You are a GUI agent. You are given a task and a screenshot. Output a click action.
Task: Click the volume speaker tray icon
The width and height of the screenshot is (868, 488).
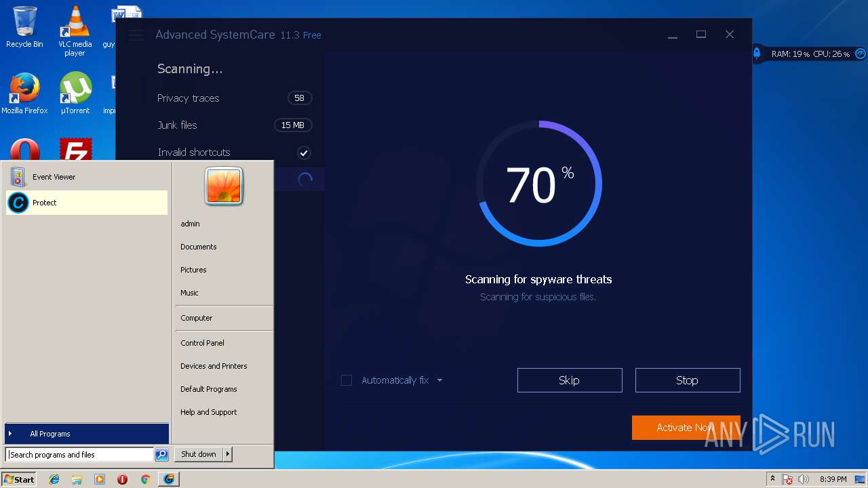click(x=803, y=479)
